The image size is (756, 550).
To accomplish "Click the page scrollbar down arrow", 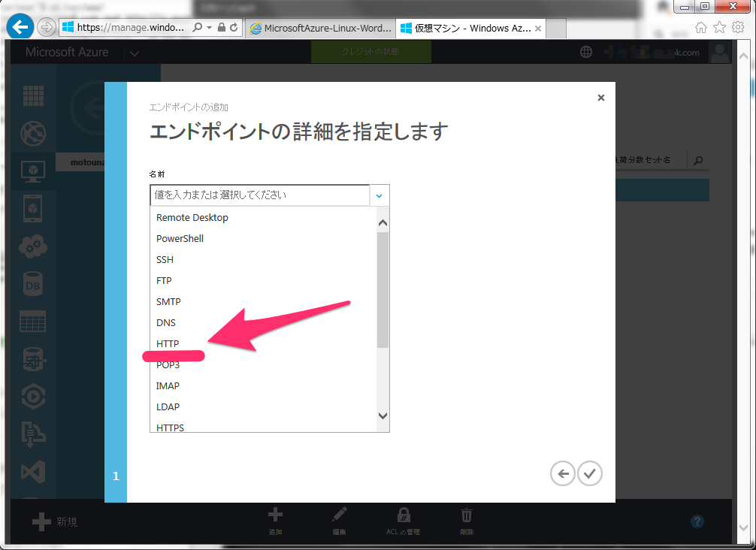I will pos(743,527).
